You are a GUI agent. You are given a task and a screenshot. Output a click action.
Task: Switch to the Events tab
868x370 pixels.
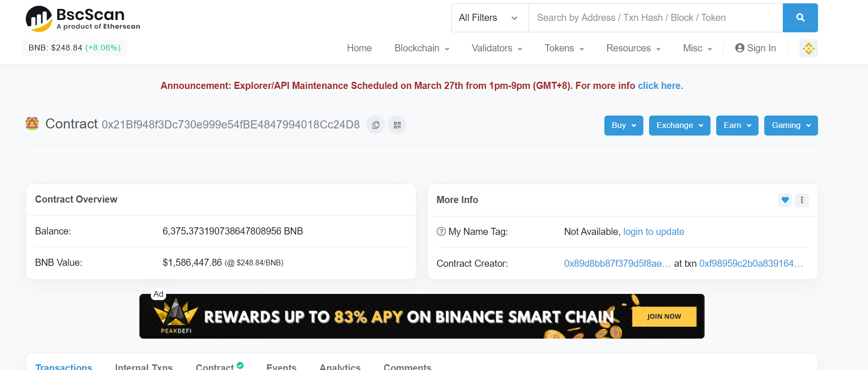point(281,366)
